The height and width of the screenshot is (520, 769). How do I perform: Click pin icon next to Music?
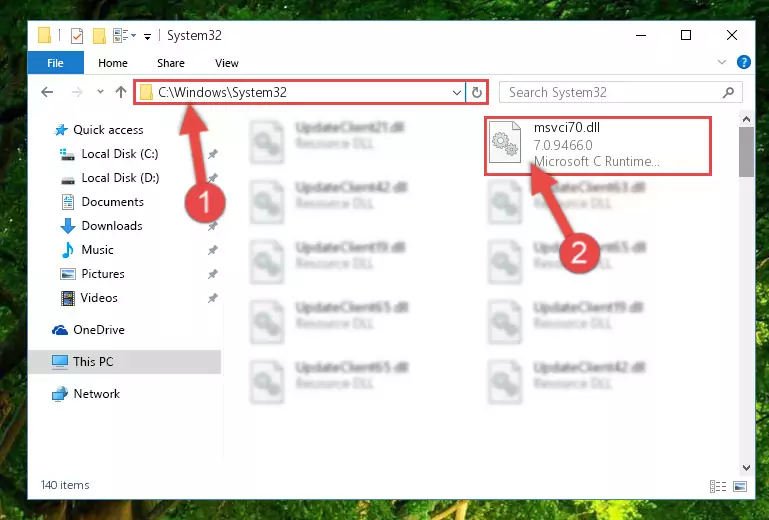pyautogui.click(x=212, y=250)
